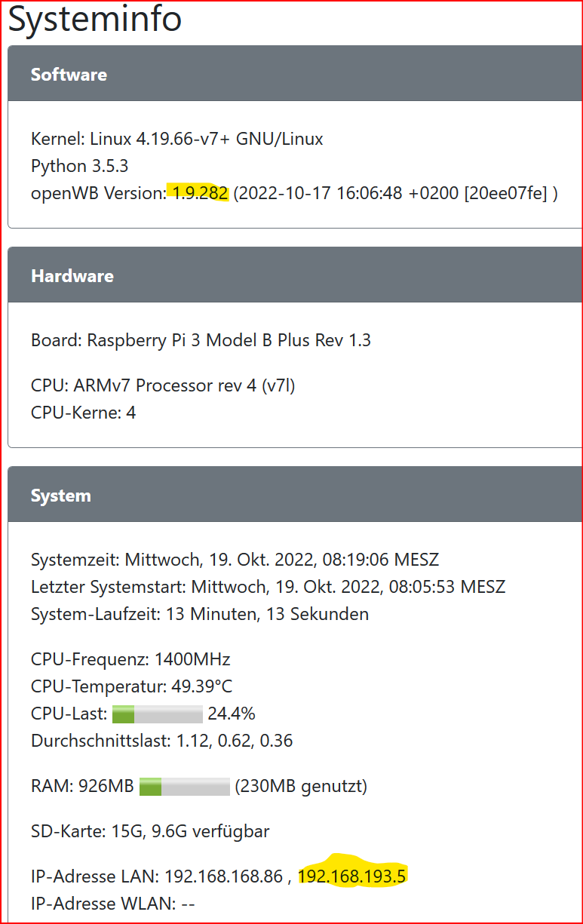This screenshot has width=583, height=924.
Task: Click the Systemzeit date and time line
Action: (235, 560)
